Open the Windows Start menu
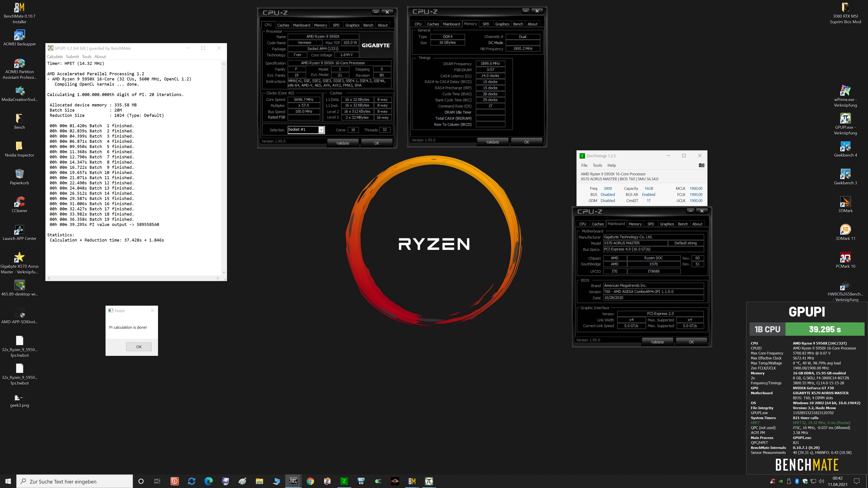 point(8,481)
